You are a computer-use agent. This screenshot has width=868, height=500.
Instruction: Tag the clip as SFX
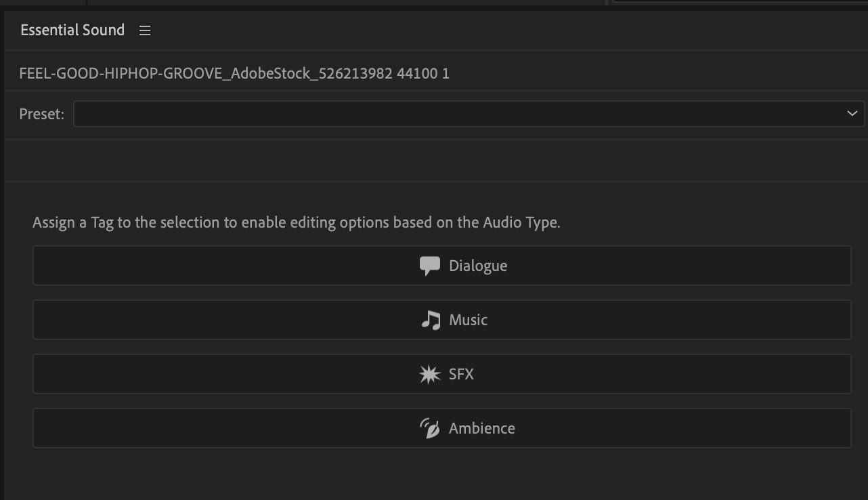[461, 374]
